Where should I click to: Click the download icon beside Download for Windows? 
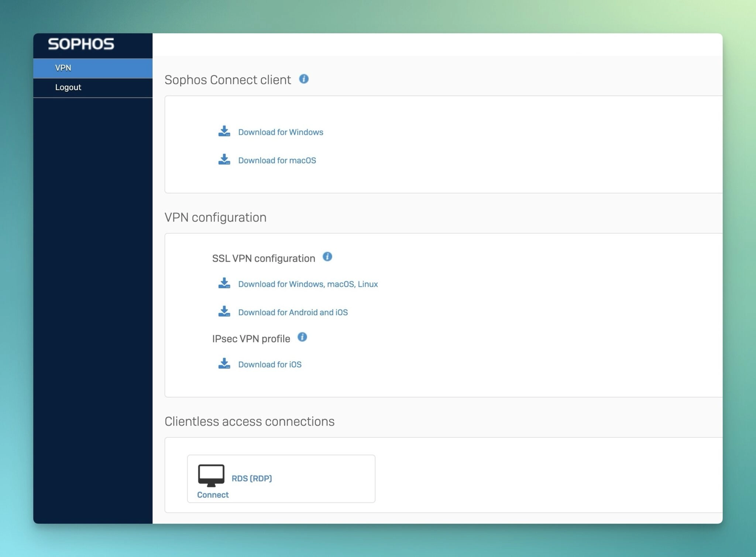[224, 131]
